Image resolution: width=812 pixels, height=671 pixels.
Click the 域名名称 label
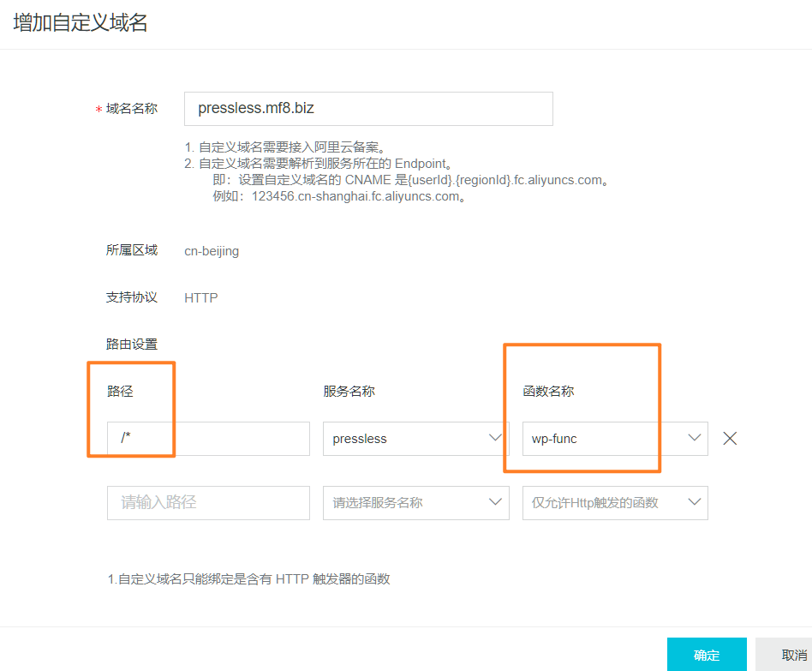(132, 109)
